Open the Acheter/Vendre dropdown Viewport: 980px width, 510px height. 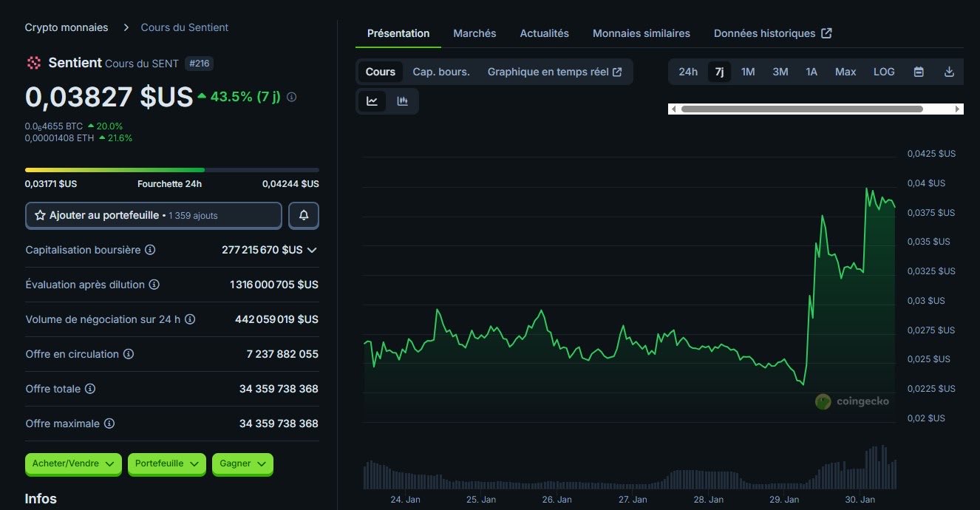pyautogui.click(x=72, y=463)
